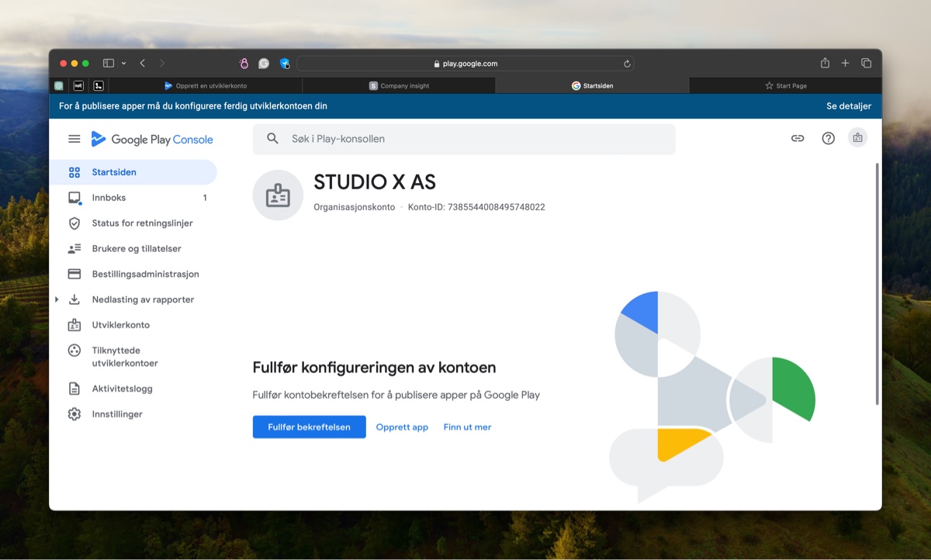The image size is (931, 560).
Task: Click Opprett app link
Action: (x=402, y=427)
